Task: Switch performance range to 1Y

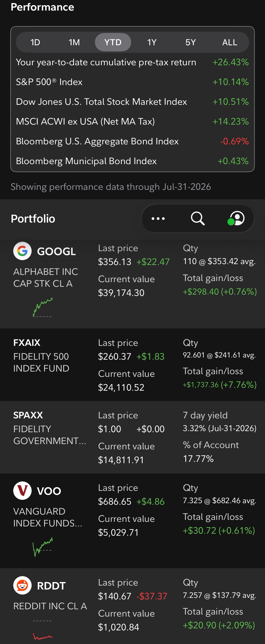Action: point(152,42)
